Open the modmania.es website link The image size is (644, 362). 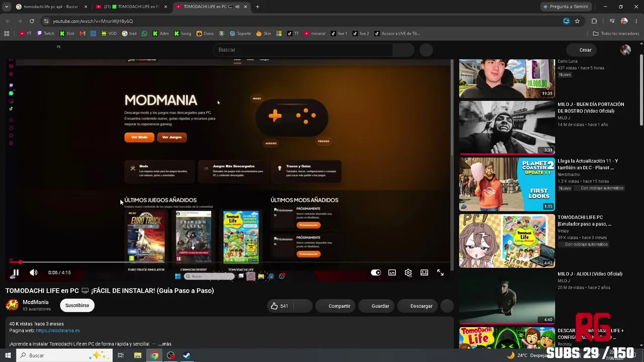click(x=58, y=330)
